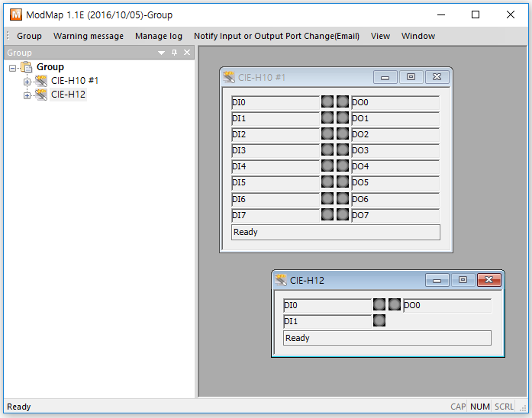Image resolution: width=532 pixels, height=418 pixels.
Task: Click the DO7 label field in CIE-H10 #1
Action: click(x=395, y=215)
